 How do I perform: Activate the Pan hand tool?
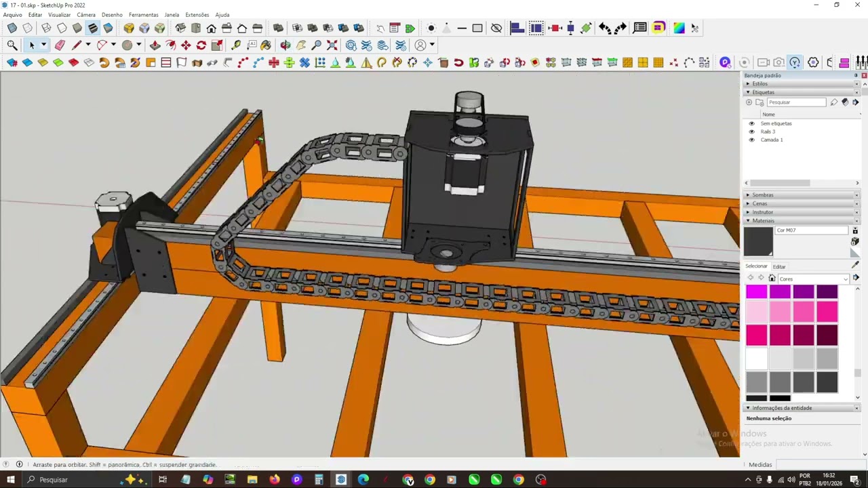(x=301, y=45)
